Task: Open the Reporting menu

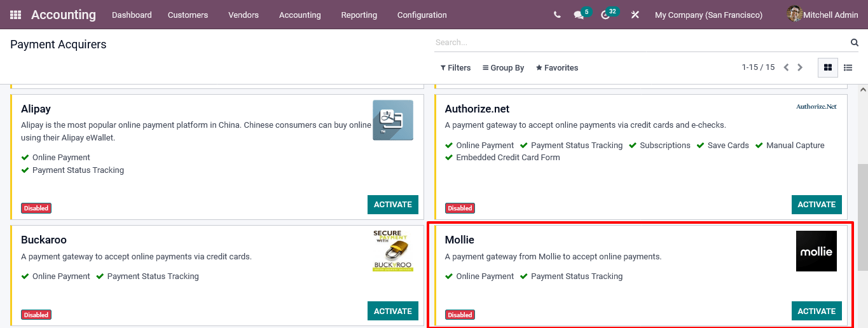Action: pyautogui.click(x=359, y=15)
